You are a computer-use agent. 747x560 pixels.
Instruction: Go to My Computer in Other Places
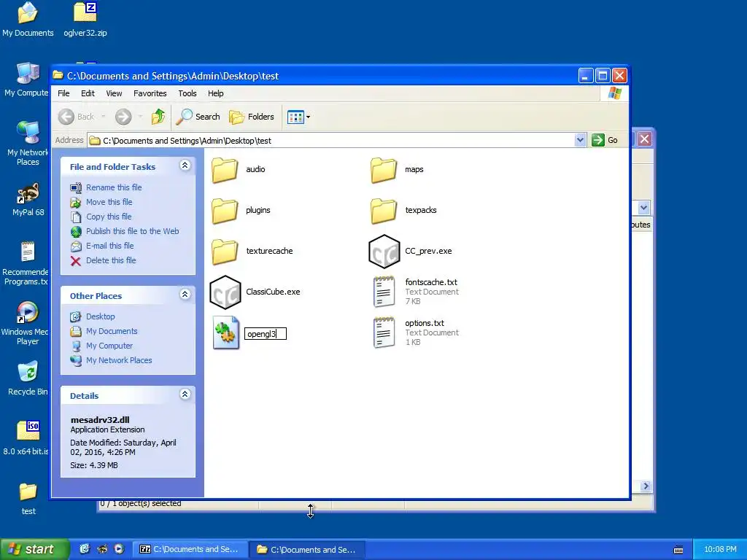109,346
